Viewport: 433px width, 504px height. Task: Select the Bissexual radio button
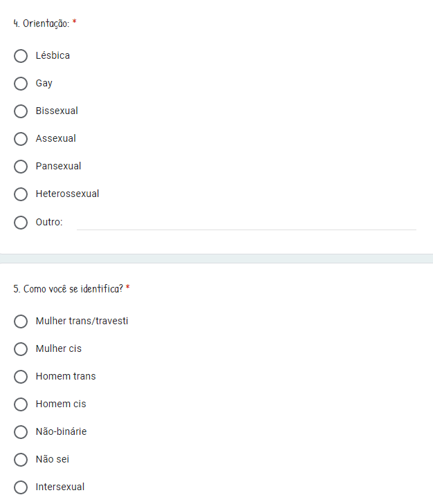(21, 111)
